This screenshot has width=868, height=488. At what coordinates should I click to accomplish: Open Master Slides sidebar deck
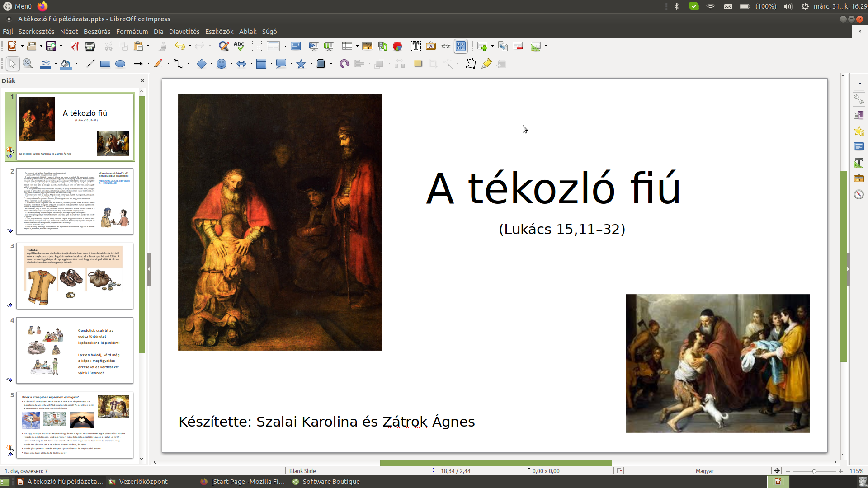pos(859,147)
